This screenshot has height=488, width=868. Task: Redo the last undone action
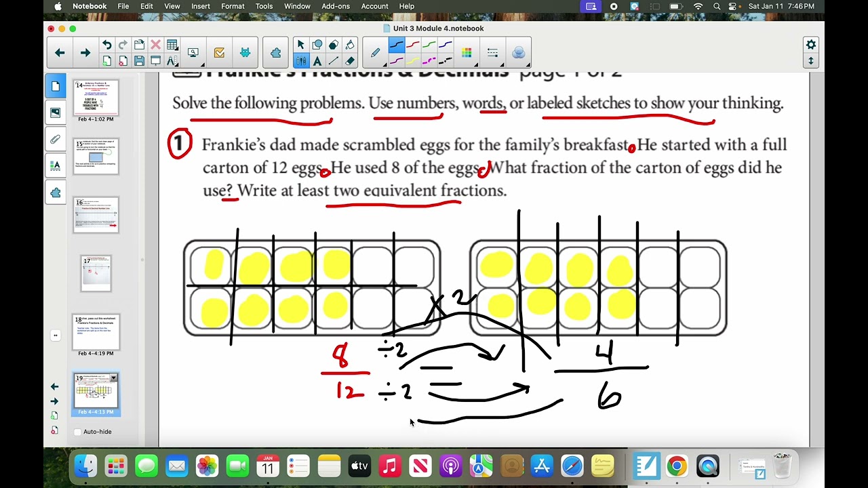pos(123,45)
